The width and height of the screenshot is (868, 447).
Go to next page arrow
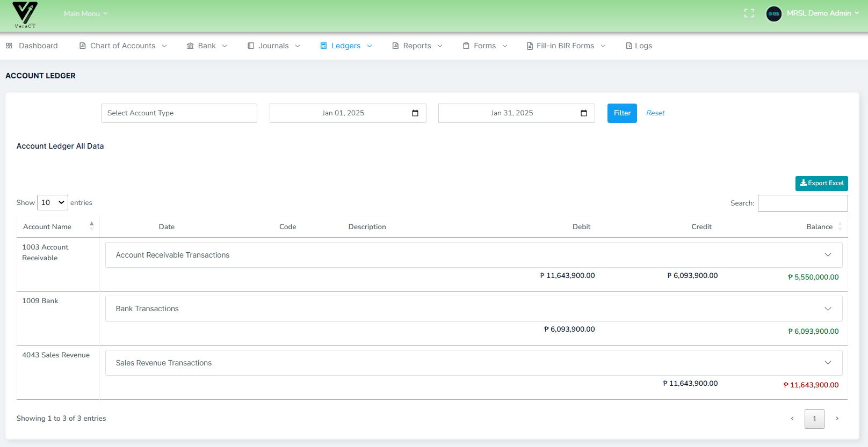pyautogui.click(x=837, y=419)
